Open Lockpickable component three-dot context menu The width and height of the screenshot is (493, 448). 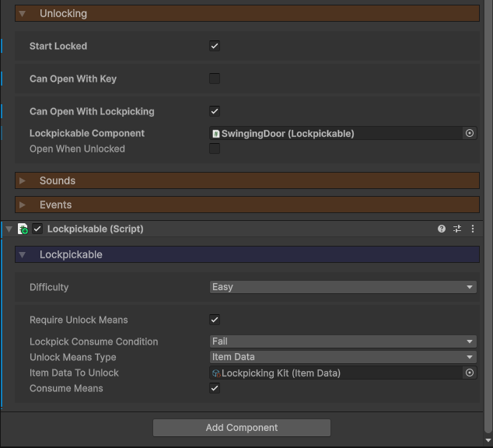point(473,229)
